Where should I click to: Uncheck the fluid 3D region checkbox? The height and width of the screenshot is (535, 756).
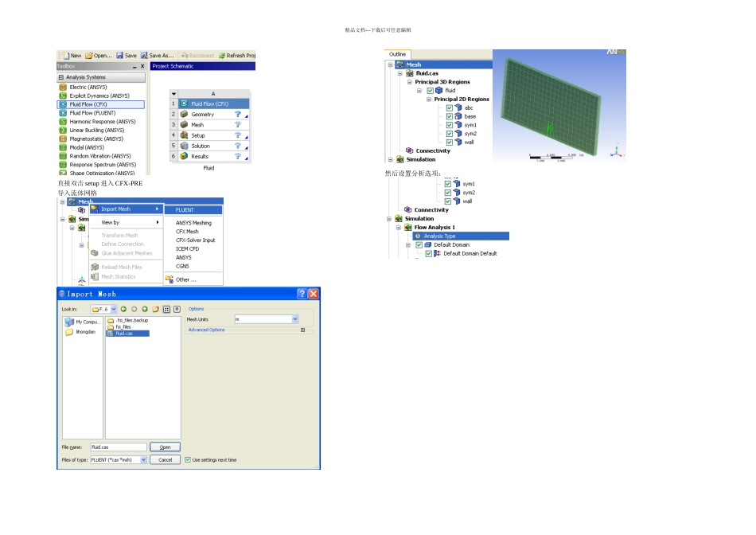point(430,91)
